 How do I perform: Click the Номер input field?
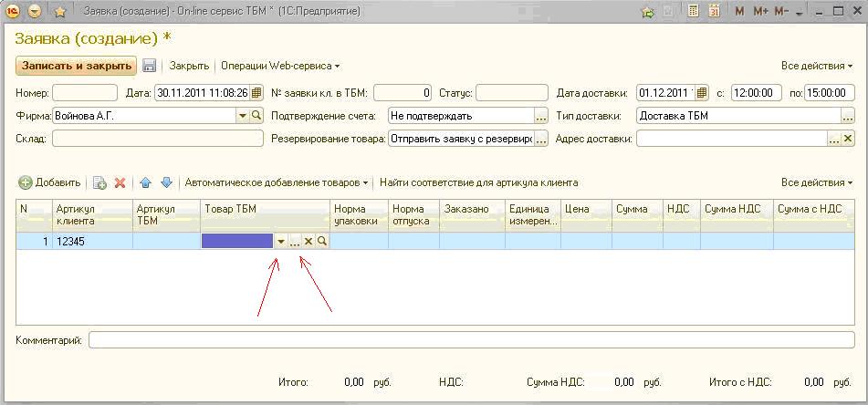point(85,93)
